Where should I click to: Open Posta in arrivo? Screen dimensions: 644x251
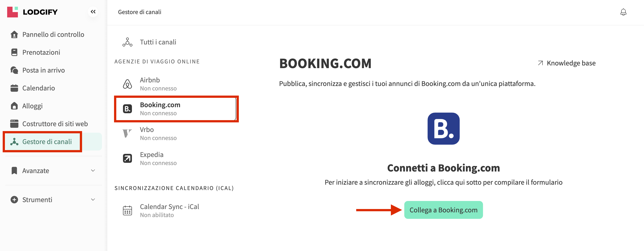(x=44, y=70)
